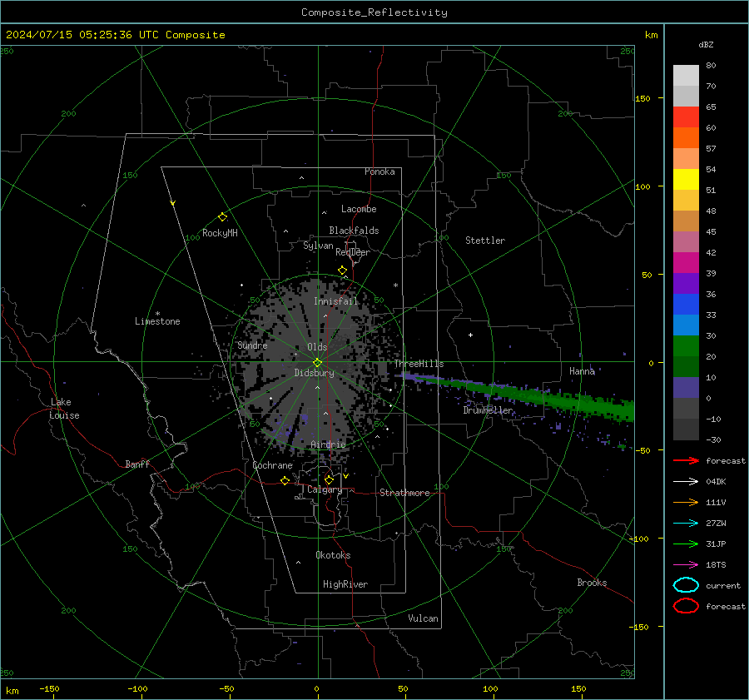Click the Airdrie town label
This screenshot has height=700, width=749.
coord(328,444)
